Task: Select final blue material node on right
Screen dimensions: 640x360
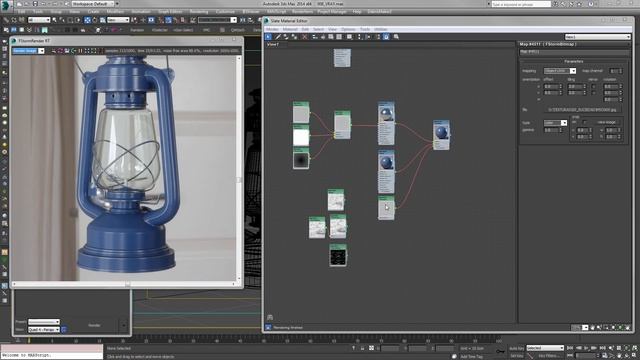Action: pos(441,135)
